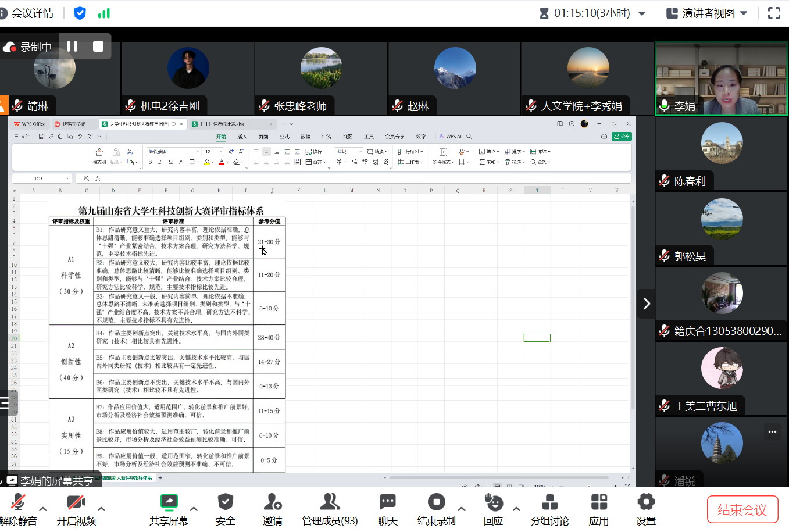This screenshot has width=789, height=532.
Task: Stop the recording (结束录制)
Action: point(436,502)
